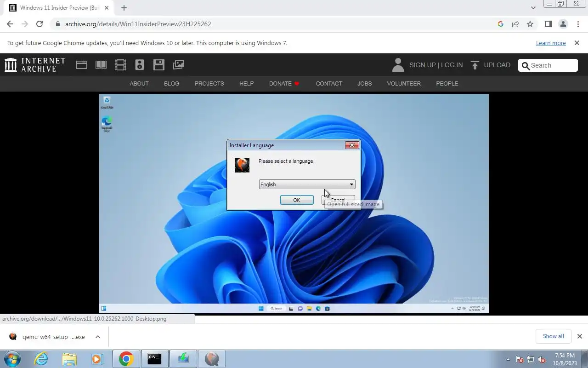Open the CONTACT menu item

(329, 84)
